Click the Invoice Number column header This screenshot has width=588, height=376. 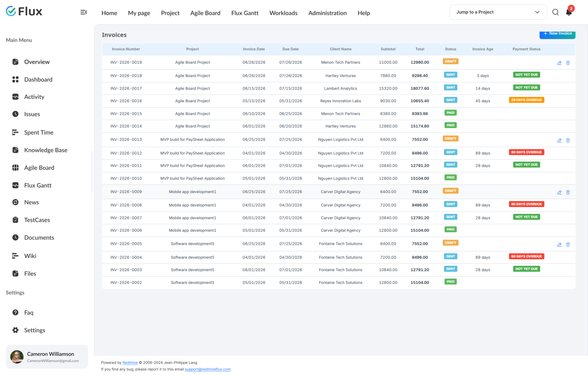click(126, 49)
